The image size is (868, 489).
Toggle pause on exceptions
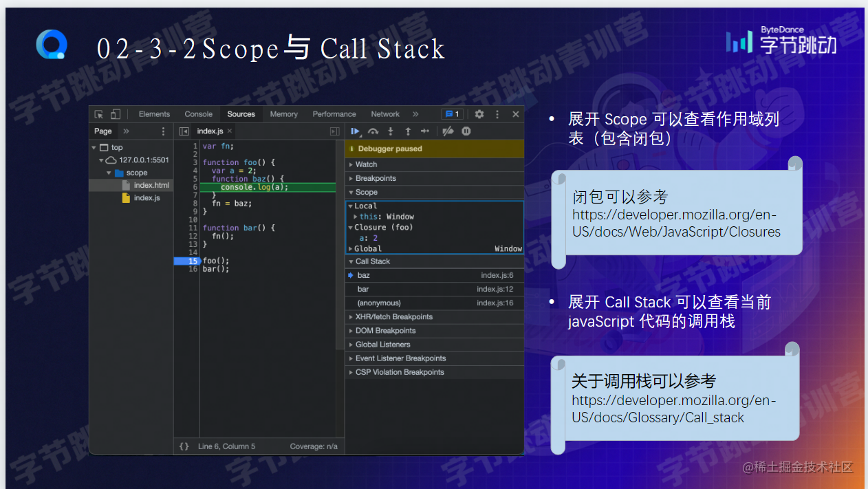tap(466, 131)
